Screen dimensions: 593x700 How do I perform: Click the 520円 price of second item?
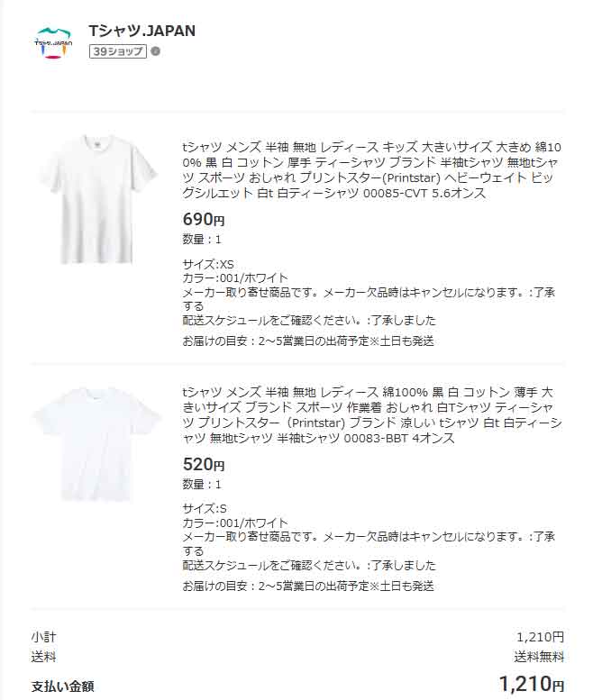tap(204, 464)
